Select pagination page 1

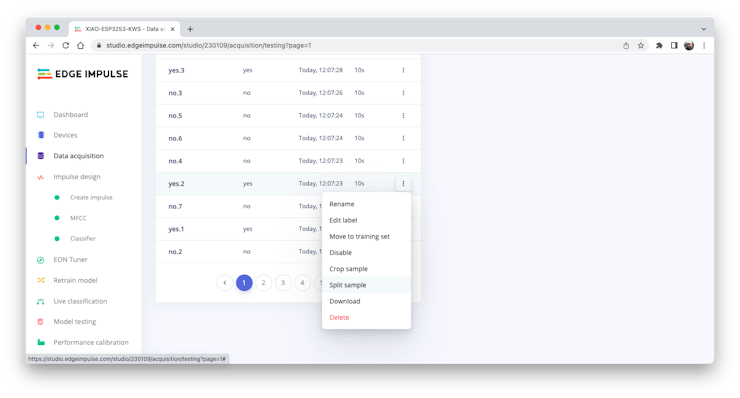point(244,283)
